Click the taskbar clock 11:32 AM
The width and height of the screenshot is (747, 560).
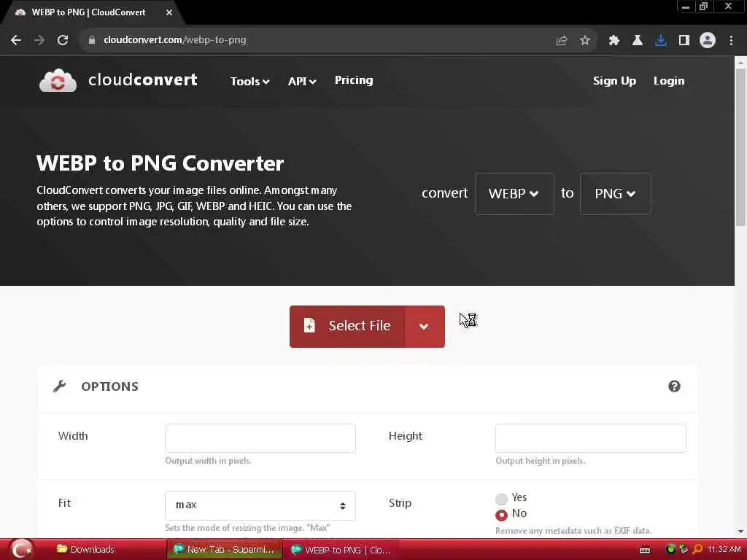pos(724,549)
